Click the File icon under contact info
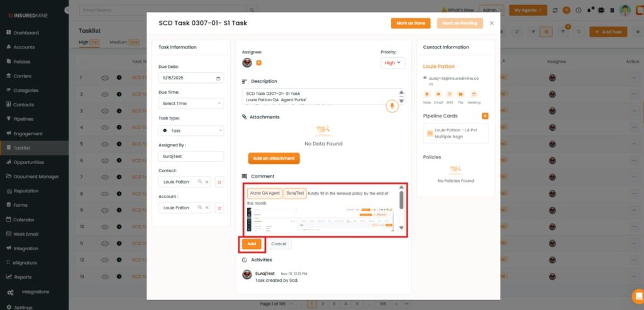The image size is (644, 310). tap(460, 94)
